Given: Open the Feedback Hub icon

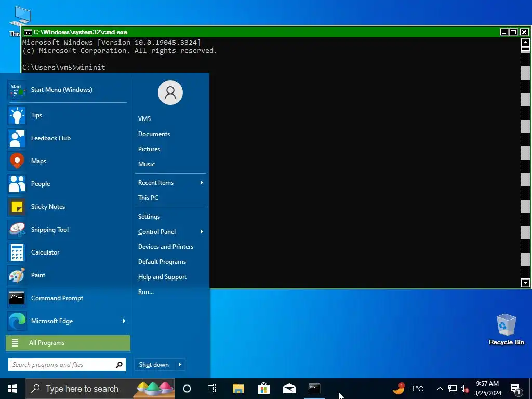Looking at the screenshot, I should click(x=17, y=138).
